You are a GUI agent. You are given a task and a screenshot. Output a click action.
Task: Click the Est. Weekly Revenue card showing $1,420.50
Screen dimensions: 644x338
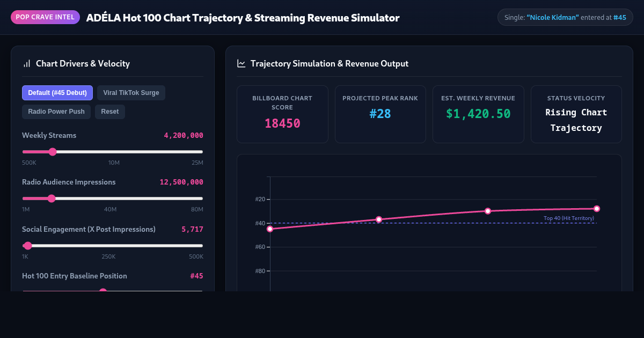click(x=478, y=114)
